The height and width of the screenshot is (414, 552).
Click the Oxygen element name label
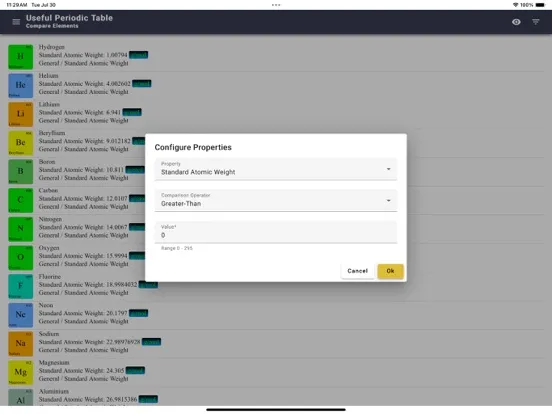tap(49, 248)
